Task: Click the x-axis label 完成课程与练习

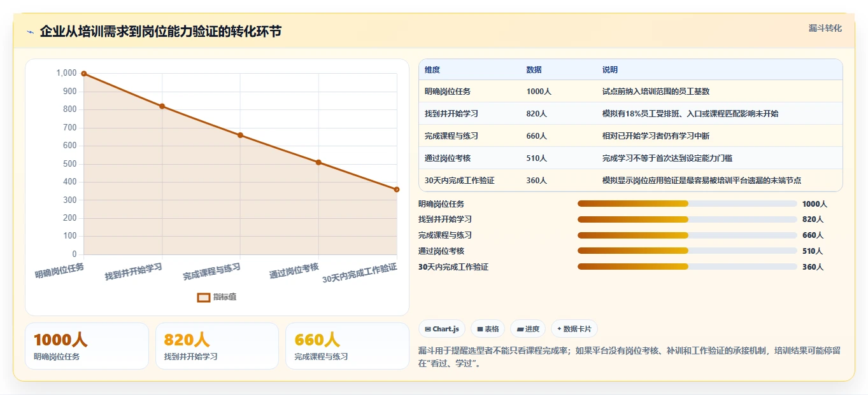Action: 212,272
